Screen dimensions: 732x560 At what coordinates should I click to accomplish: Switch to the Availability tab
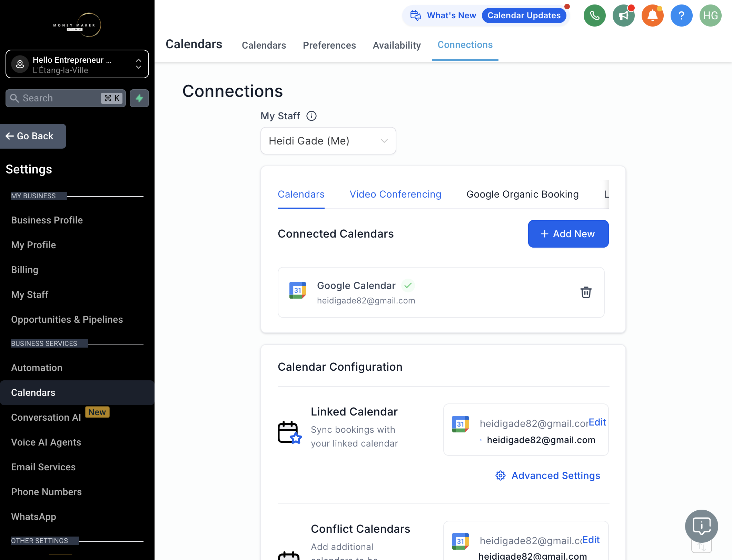click(x=397, y=45)
